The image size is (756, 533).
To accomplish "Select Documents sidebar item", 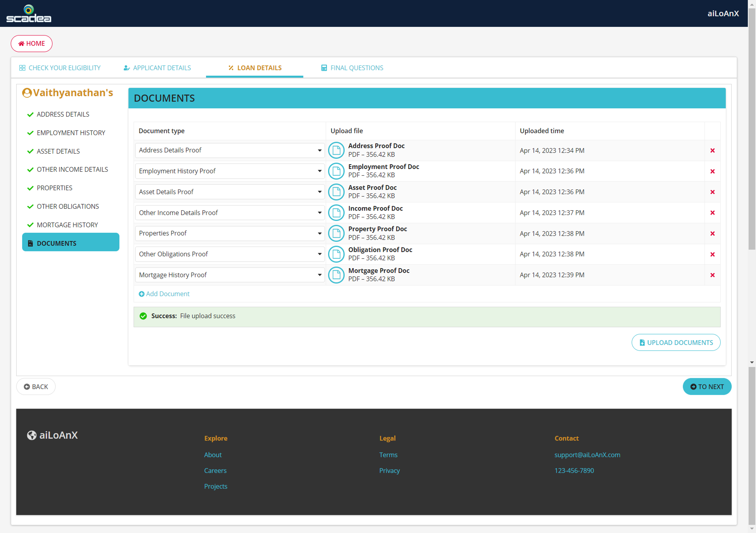I will coord(70,242).
